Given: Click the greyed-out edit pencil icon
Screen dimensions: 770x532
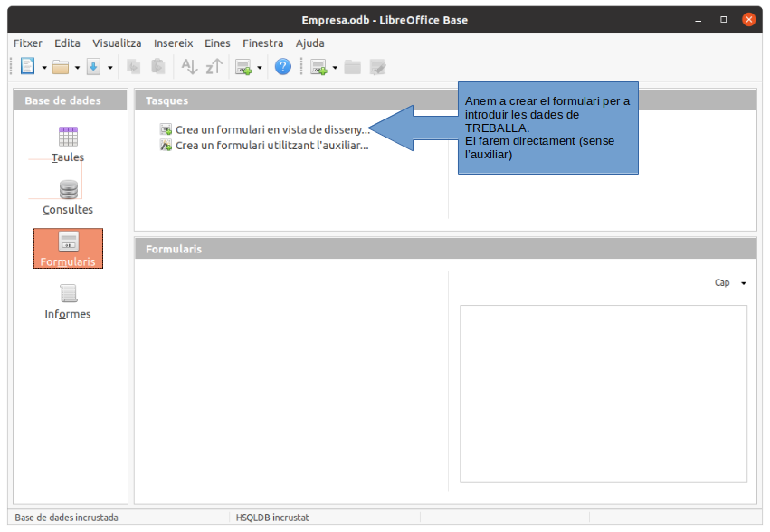Looking at the screenshot, I should coord(377,67).
